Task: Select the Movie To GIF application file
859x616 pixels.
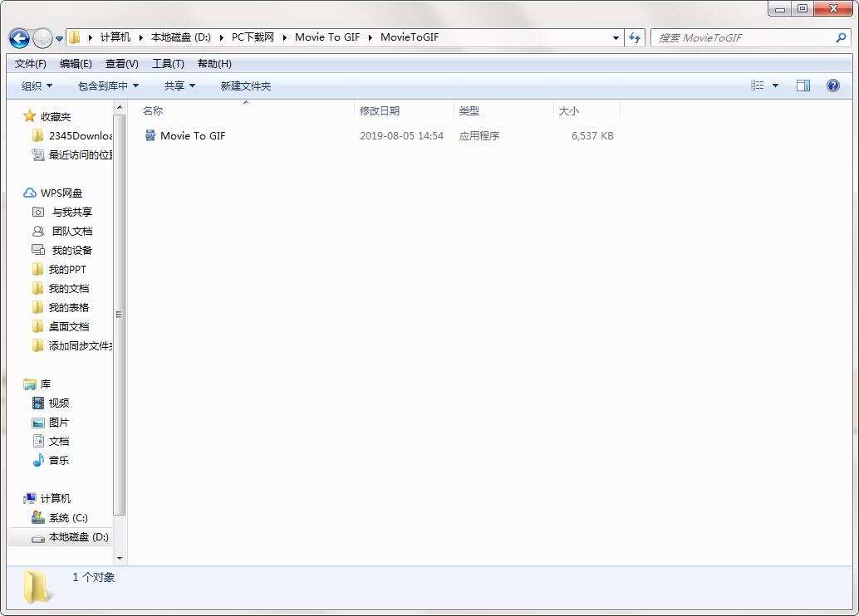Action: (193, 135)
